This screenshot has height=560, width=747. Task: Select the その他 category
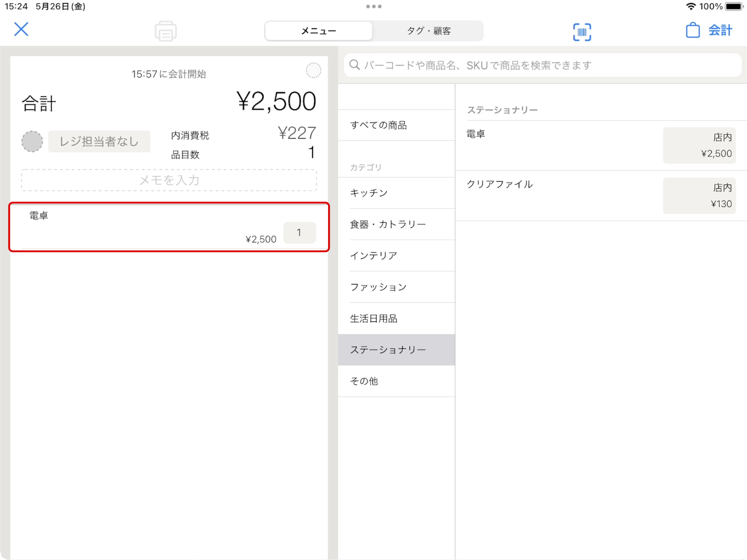(x=396, y=381)
